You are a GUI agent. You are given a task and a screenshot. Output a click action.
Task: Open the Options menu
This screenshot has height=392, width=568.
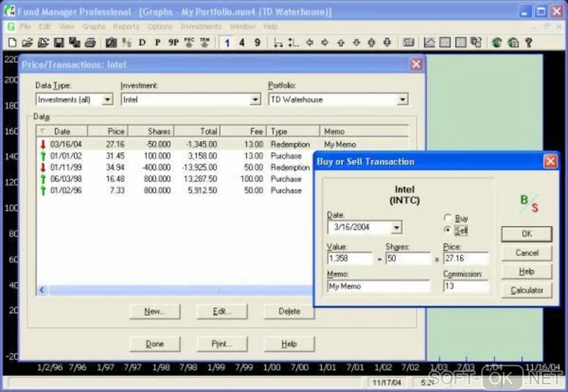point(160,26)
